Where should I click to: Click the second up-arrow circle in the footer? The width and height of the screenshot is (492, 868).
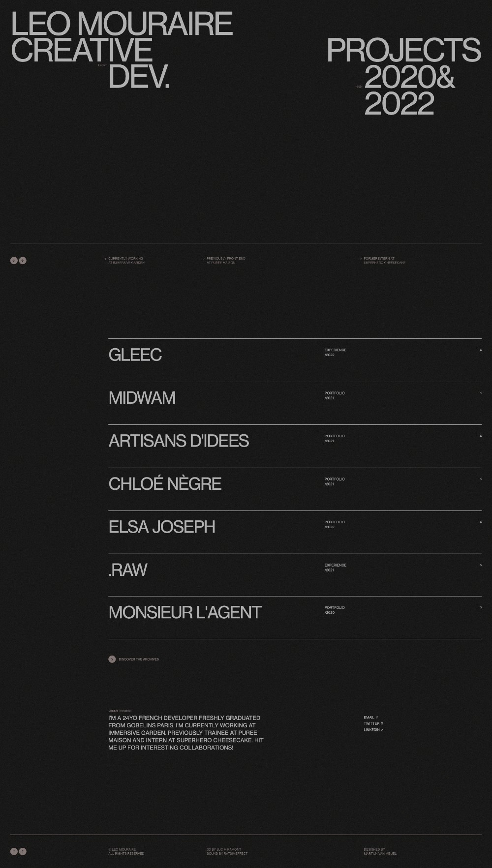23,851
